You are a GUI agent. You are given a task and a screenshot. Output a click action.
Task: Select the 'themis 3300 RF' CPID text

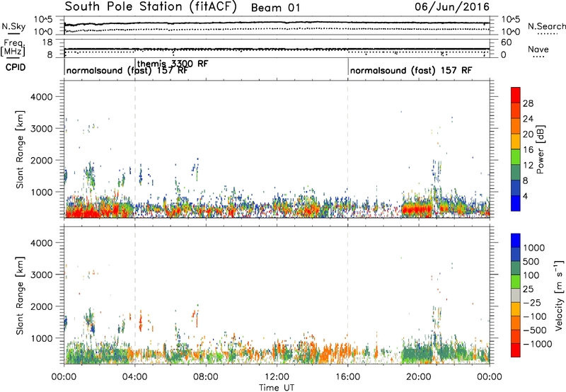173,64
